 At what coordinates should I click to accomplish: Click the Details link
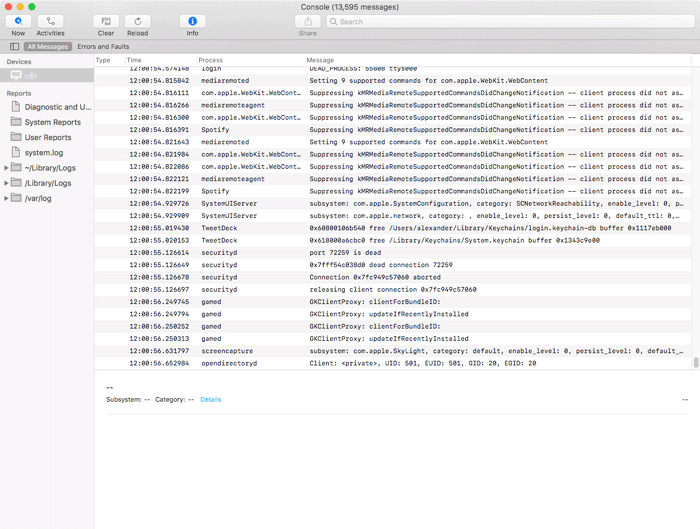[210, 399]
